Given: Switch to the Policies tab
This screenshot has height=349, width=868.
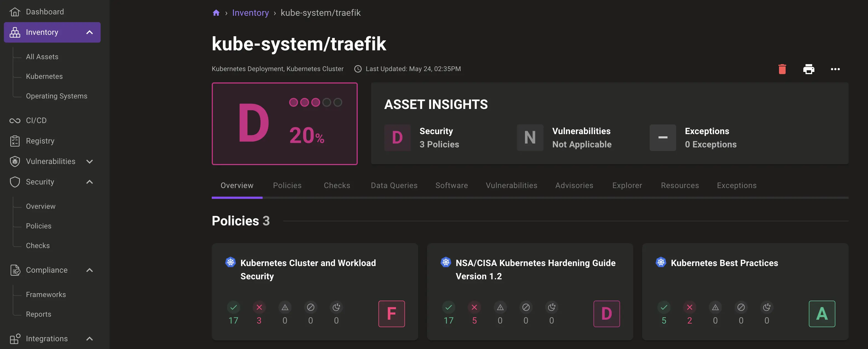Looking at the screenshot, I should [x=287, y=186].
